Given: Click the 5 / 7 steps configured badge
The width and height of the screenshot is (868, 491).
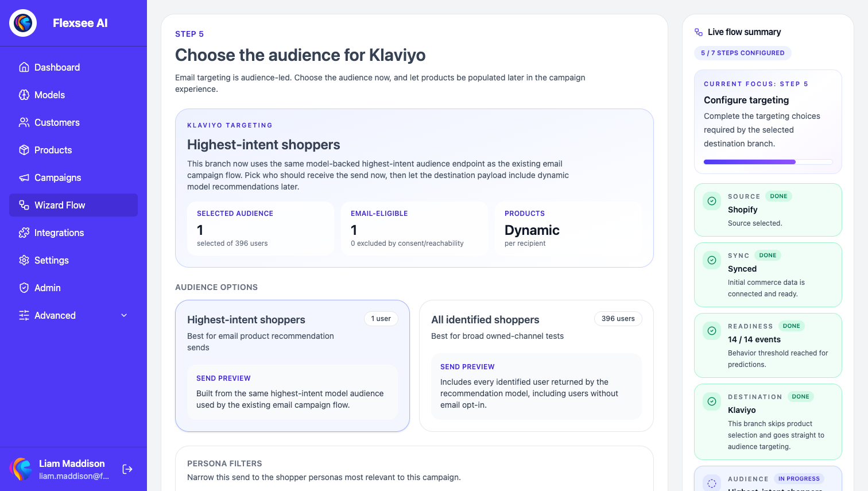Looking at the screenshot, I should click(x=743, y=53).
